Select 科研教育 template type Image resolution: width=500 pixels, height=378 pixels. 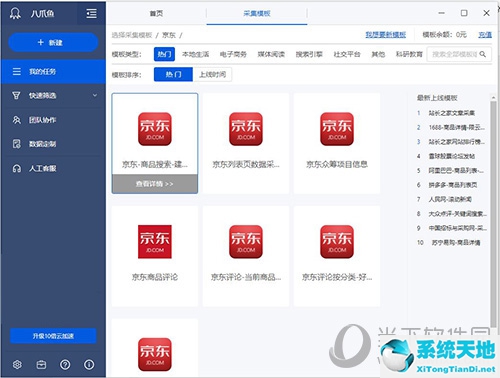point(409,54)
